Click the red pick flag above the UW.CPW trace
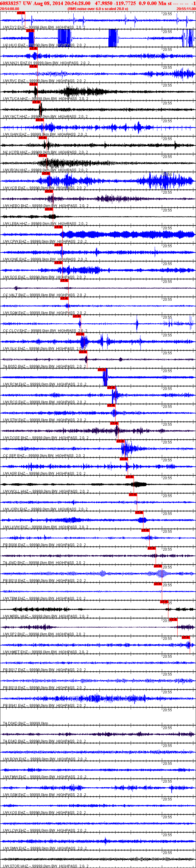 [x=58, y=227]
